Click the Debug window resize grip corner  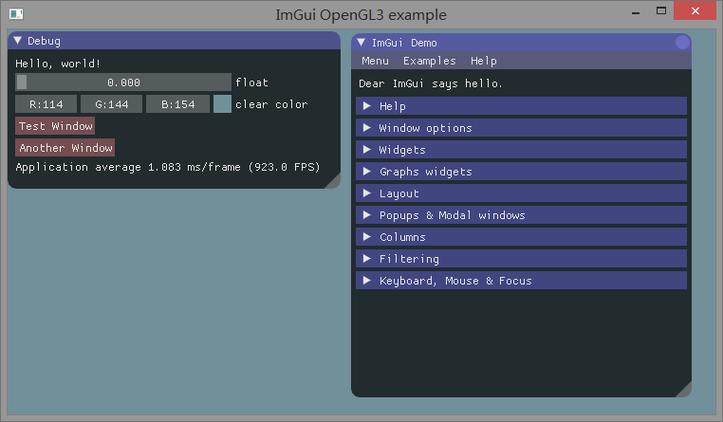(333, 181)
